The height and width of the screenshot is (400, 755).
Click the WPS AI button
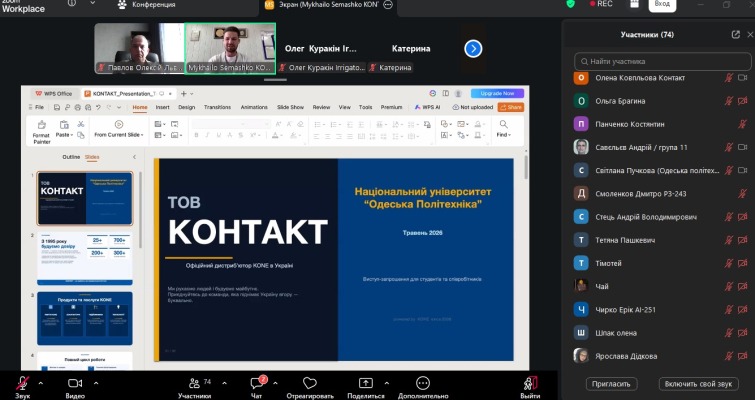[427, 107]
